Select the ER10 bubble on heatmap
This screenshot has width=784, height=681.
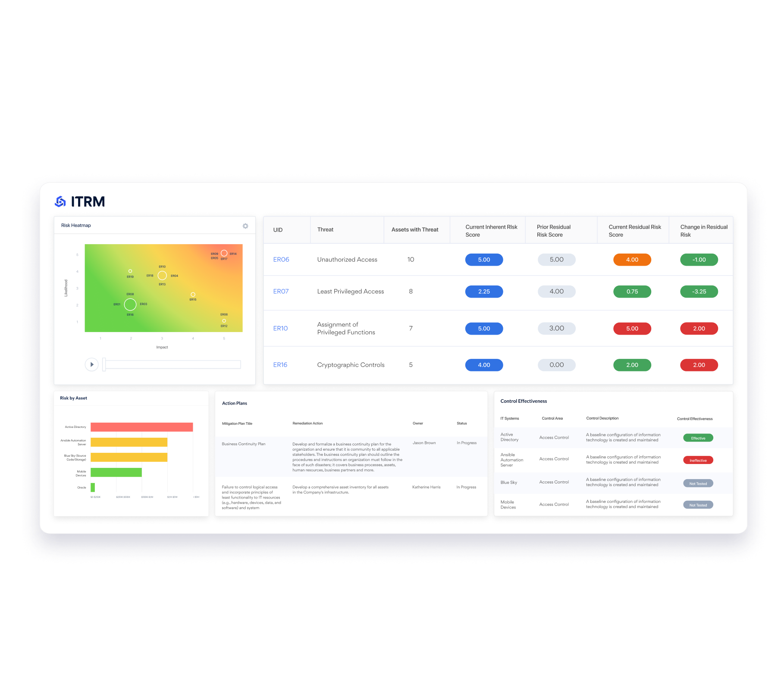click(162, 276)
